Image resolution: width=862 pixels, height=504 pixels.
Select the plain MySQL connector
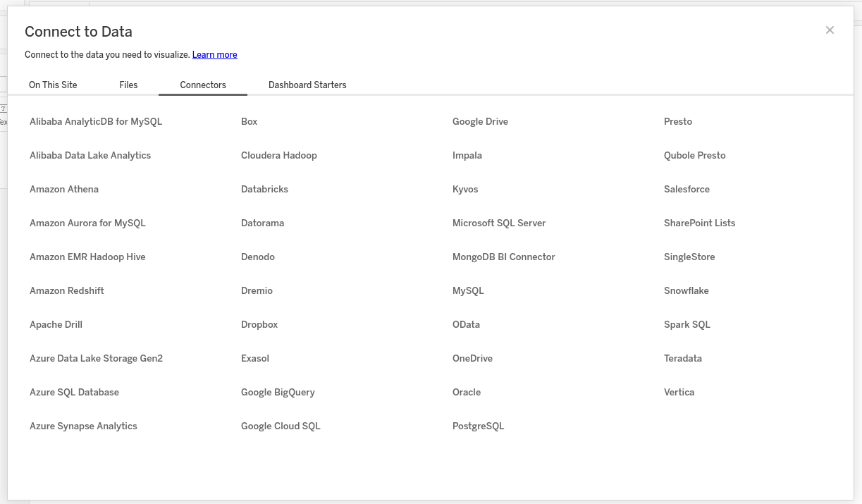click(x=468, y=290)
